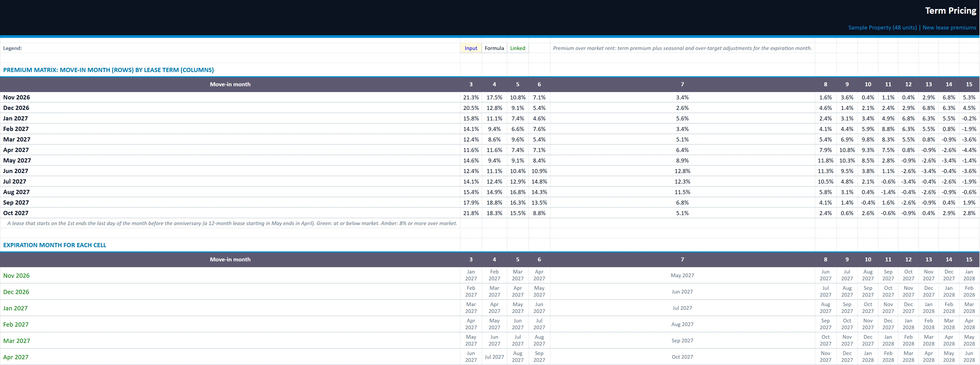
Task: Click the 'EXPIRATION MONTH FOR EACH CELL' heading
Action: pyautogui.click(x=55, y=245)
